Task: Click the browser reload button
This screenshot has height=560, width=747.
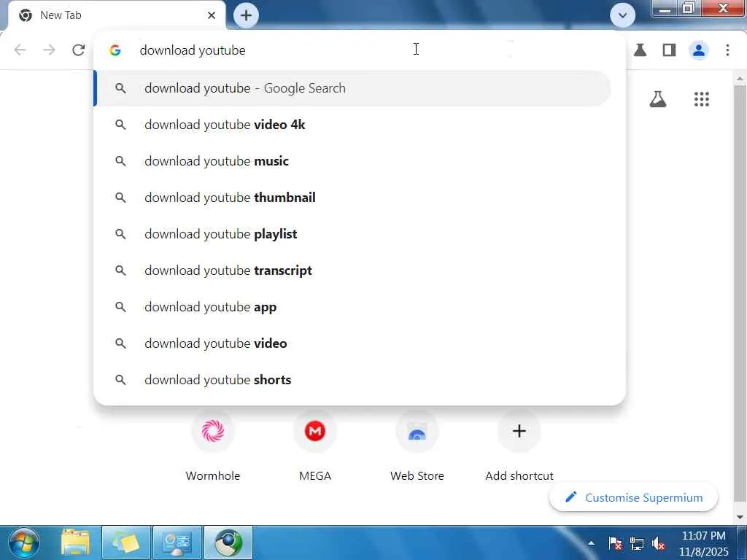Action: click(79, 50)
